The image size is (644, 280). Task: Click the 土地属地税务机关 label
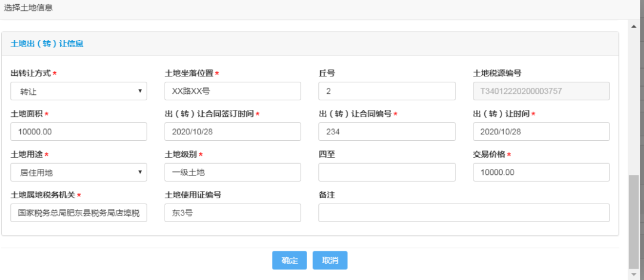pyautogui.click(x=43, y=195)
